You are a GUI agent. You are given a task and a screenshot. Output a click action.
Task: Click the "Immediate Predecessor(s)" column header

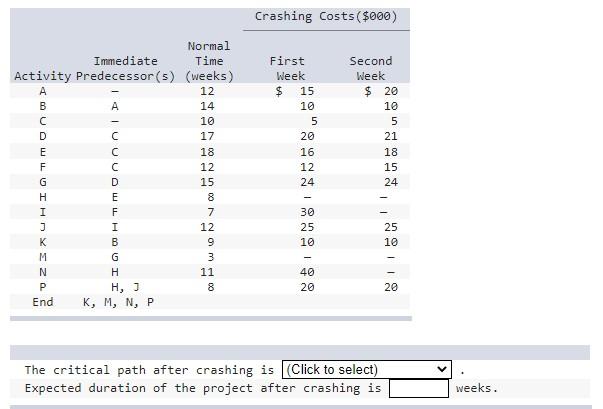[125, 68]
